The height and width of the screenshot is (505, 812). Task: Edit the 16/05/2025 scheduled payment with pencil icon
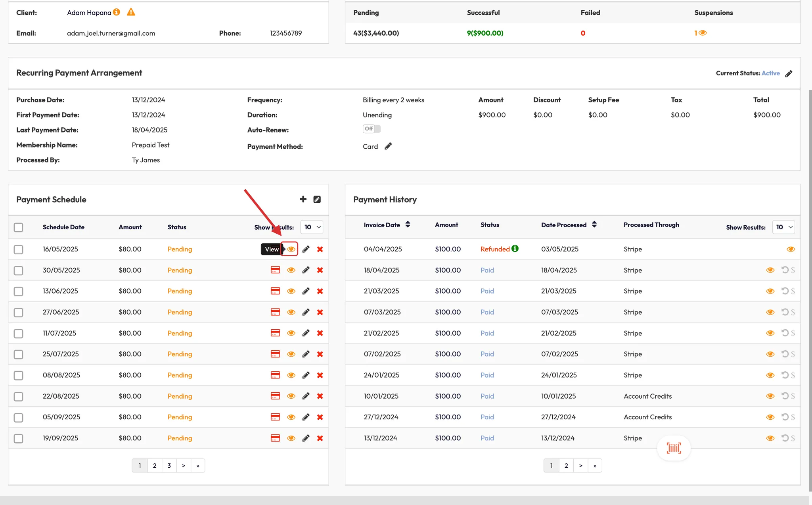coord(306,249)
